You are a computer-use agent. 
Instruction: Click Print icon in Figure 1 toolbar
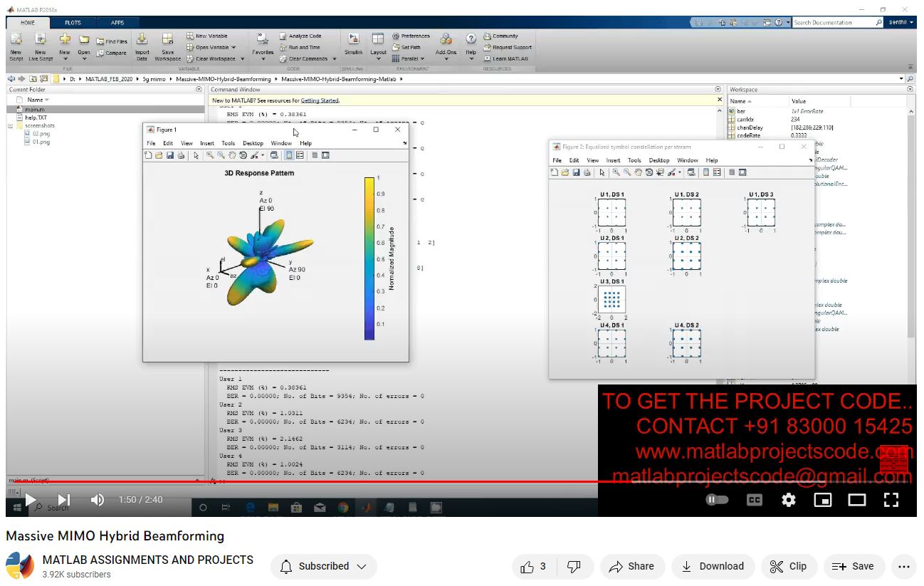coord(181,155)
